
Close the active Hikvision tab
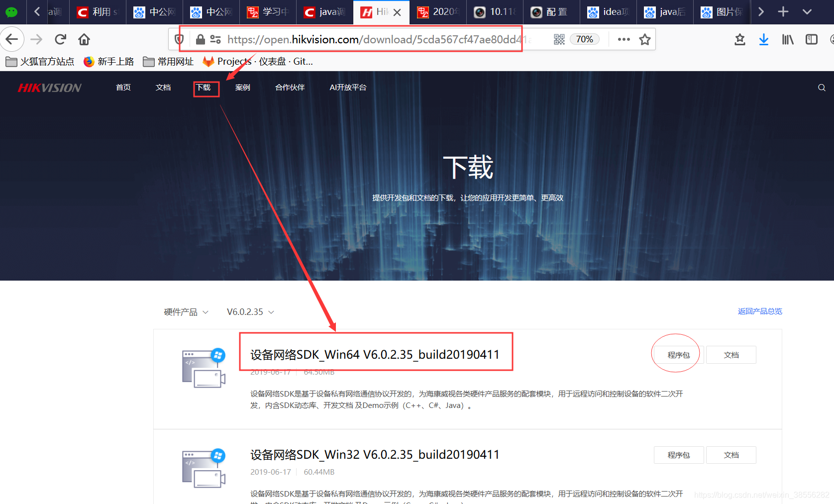tap(397, 12)
